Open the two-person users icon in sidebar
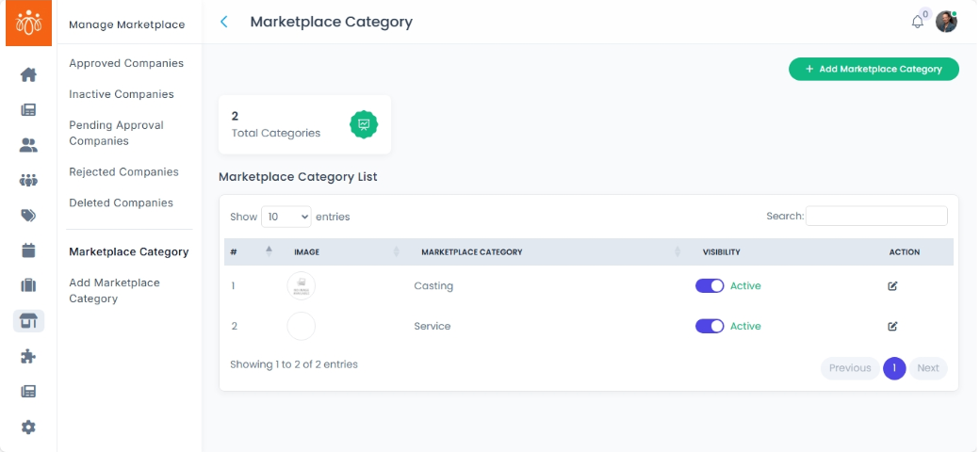 (x=28, y=145)
